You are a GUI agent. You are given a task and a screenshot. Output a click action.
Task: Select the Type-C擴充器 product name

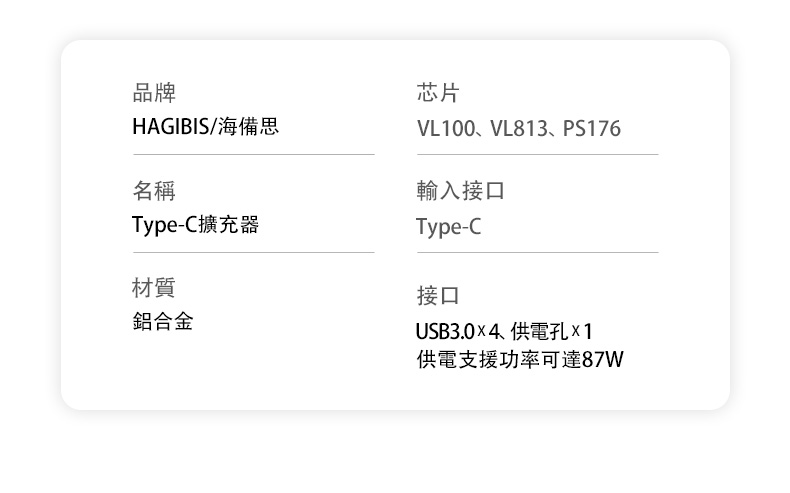point(195,225)
